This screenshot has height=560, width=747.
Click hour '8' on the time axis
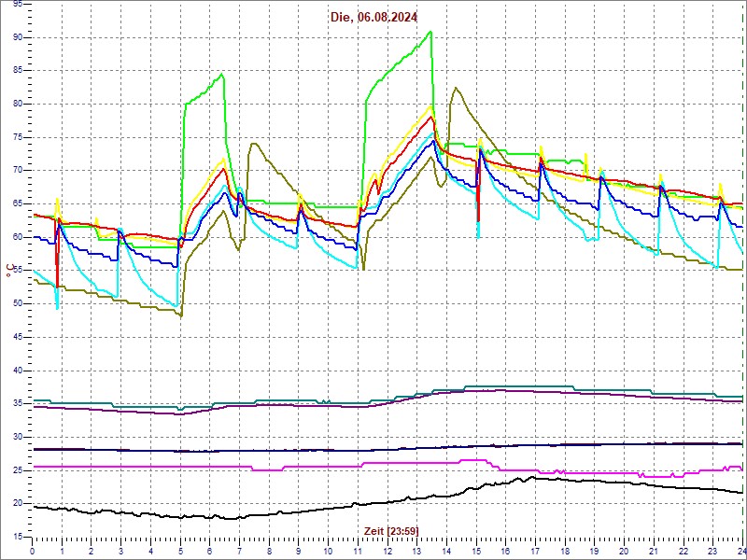coord(269,551)
